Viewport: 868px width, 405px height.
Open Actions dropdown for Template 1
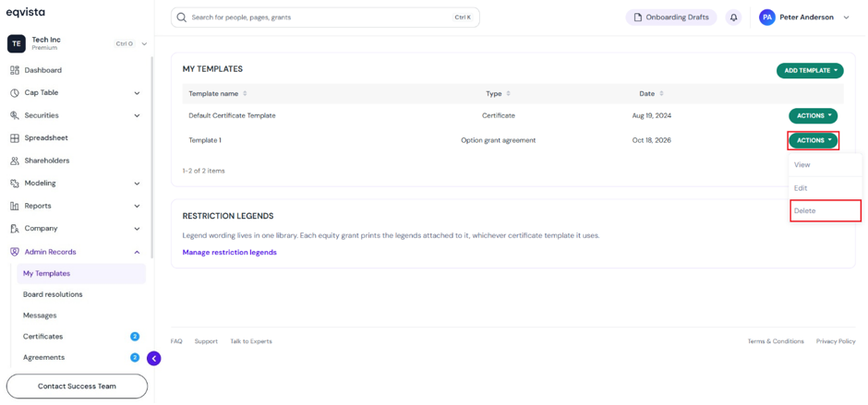click(x=813, y=140)
